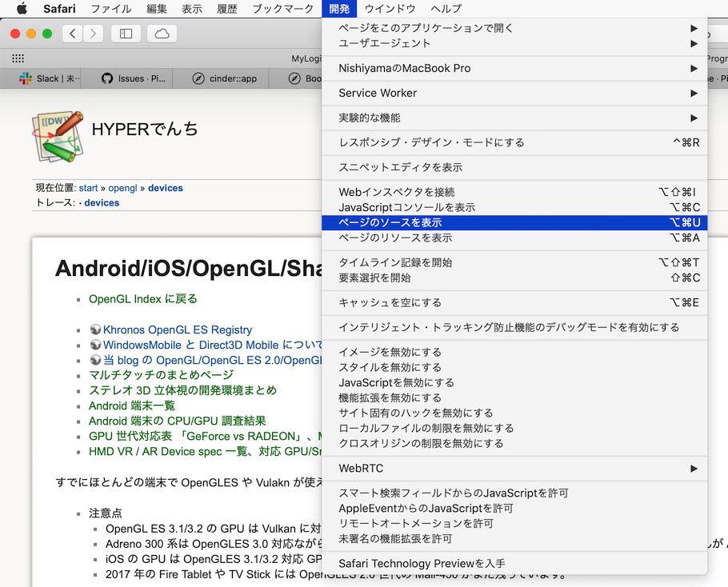This screenshot has width=728, height=587.
Task: Click the OpenGL Index に戻る link
Action: tap(142, 298)
